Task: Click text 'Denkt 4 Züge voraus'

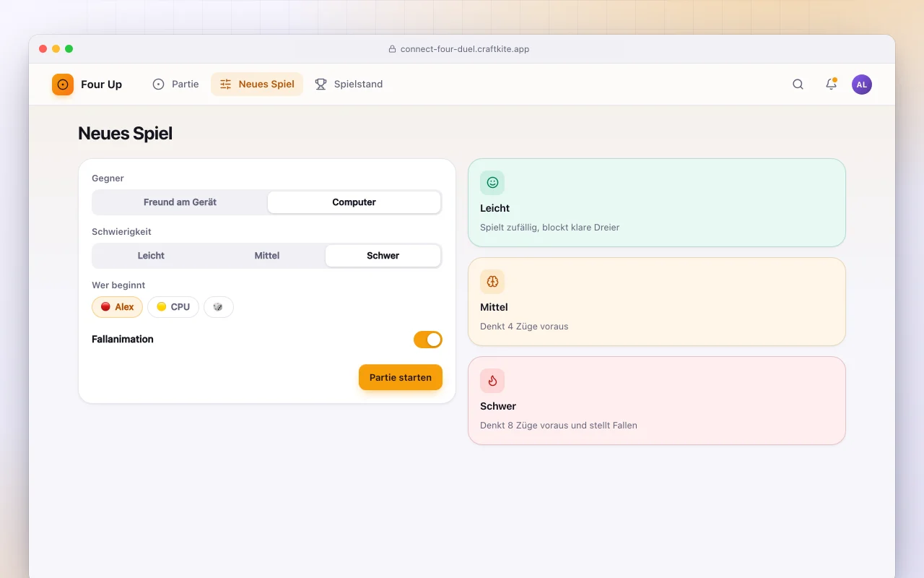Action: point(524,327)
